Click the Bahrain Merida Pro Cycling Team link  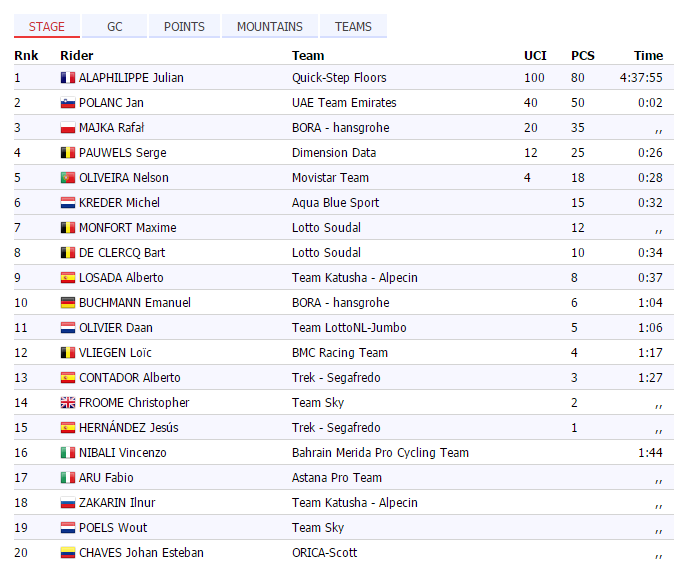[380, 453]
